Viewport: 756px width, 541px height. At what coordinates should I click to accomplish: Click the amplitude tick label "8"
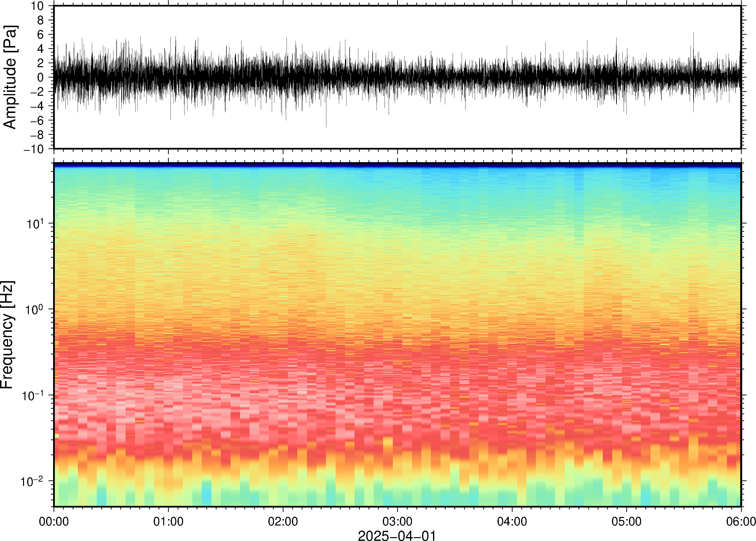click(x=40, y=20)
